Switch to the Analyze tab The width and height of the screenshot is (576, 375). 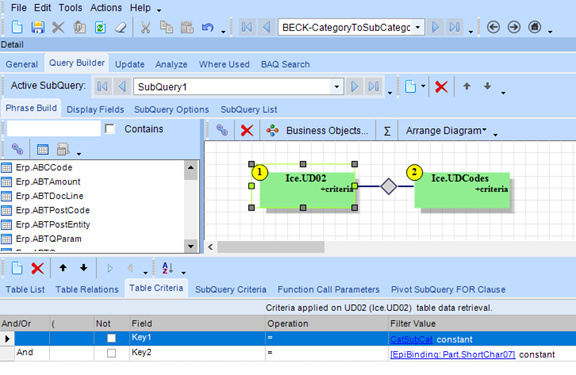171,64
